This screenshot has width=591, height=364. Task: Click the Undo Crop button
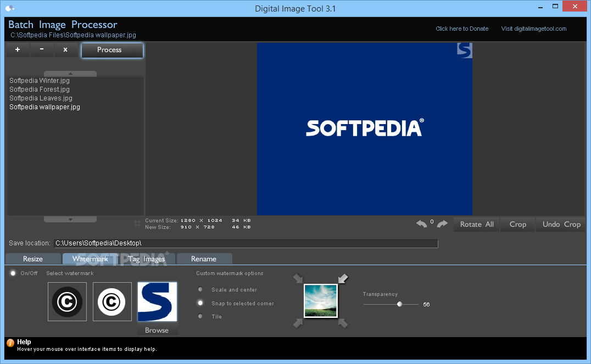561,224
